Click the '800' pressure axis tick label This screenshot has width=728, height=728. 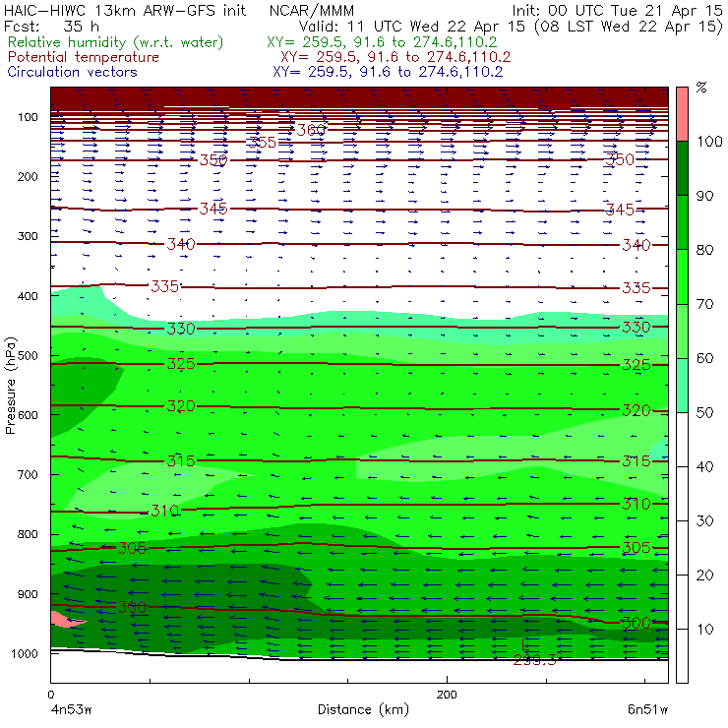[28, 534]
